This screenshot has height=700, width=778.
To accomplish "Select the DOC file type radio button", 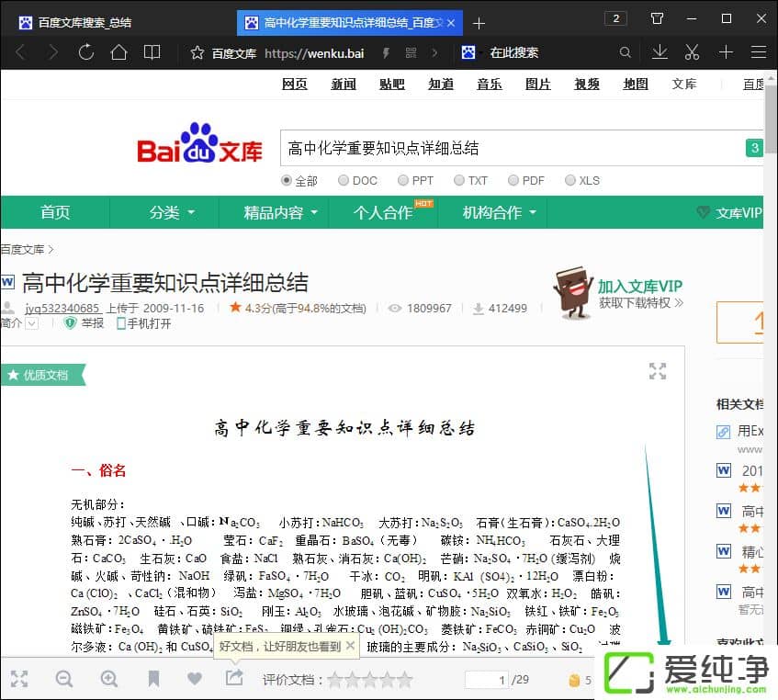I will pos(344,181).
